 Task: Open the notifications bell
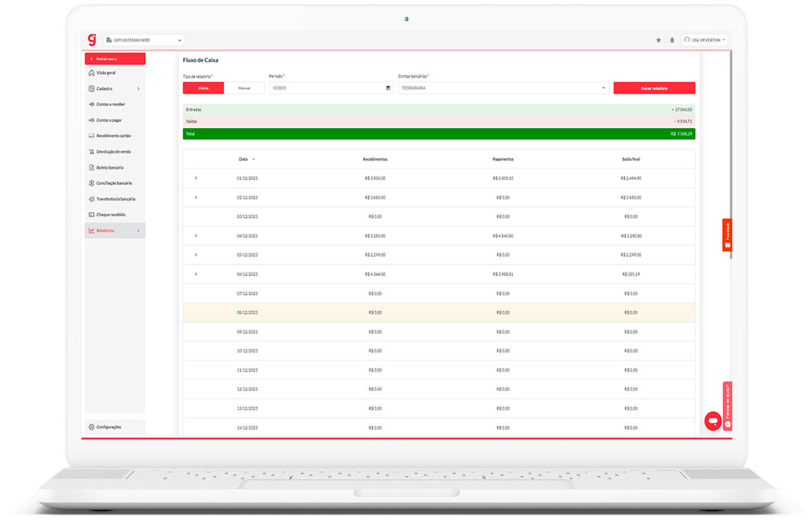[x=672, y=40]
